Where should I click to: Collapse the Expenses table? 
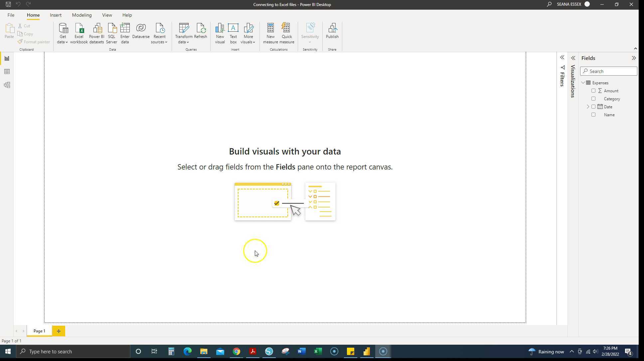click(x=583, y=83)
